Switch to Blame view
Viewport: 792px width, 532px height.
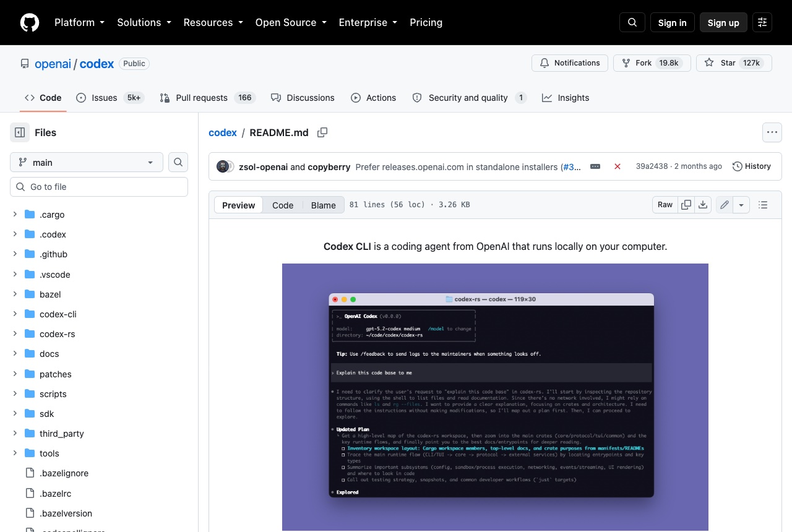[x=323, y=205]
